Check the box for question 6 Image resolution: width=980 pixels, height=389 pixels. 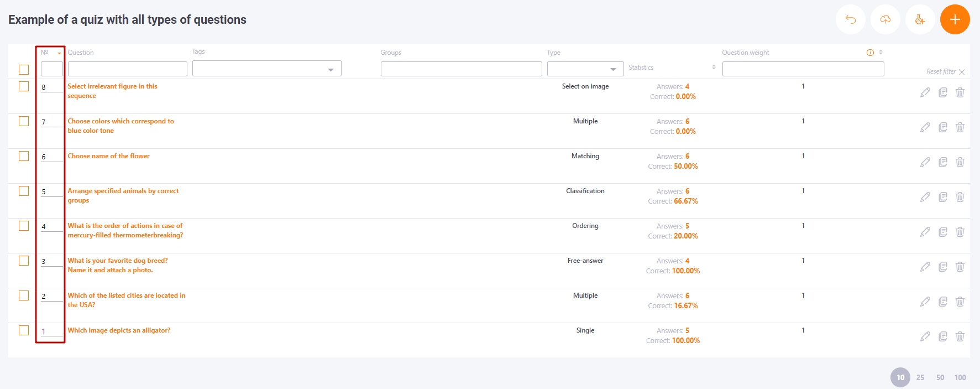tap(24, 156)
